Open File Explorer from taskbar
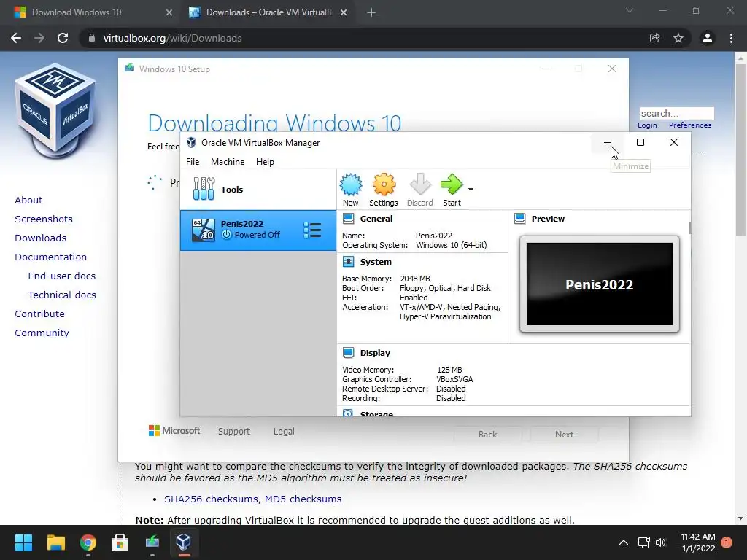 55,542
